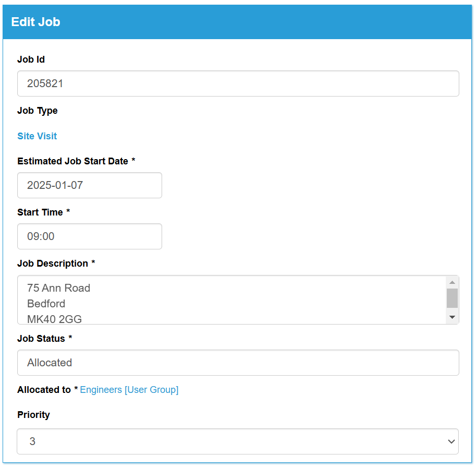Open the Engineers [User Group] link
The width and height of the screenshot is (476, 467).
[x=129, y=390]
